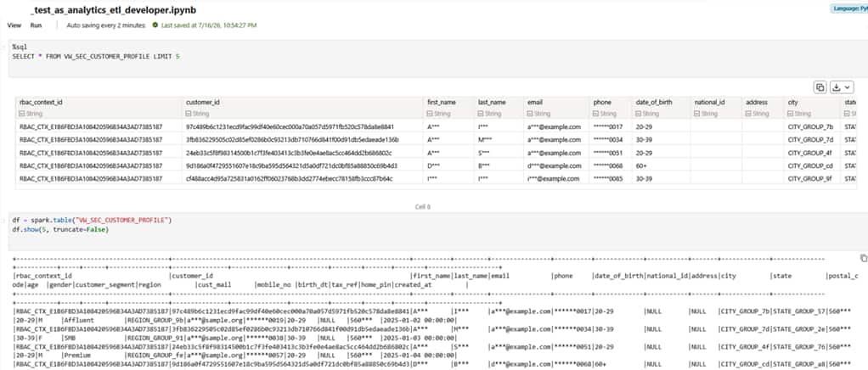Click the CITY_GROUP_7d cell
Viewport: 868px width, 370px height.
(x=812, y=139)
